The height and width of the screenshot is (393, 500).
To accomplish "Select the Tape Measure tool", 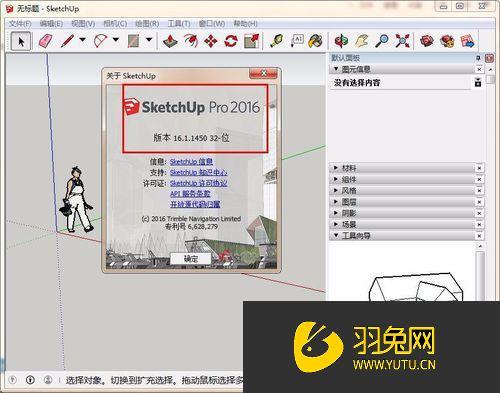I will point(276,41).
